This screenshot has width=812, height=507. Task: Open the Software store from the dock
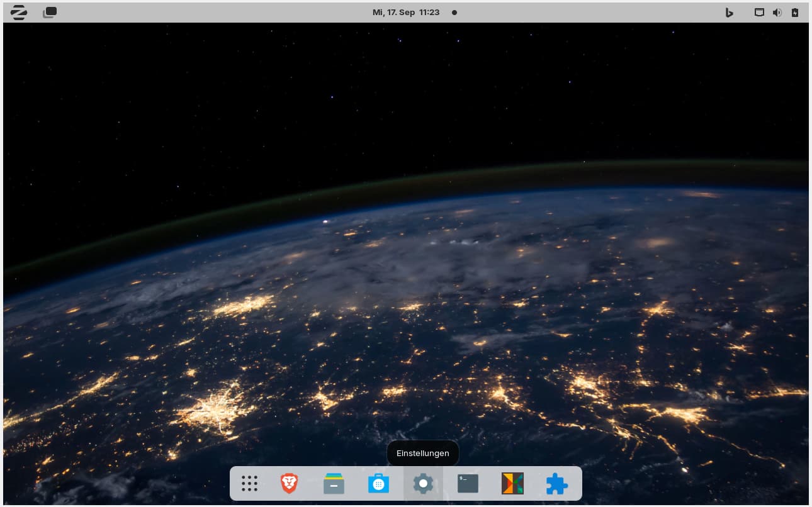click(x=378, y=484)
